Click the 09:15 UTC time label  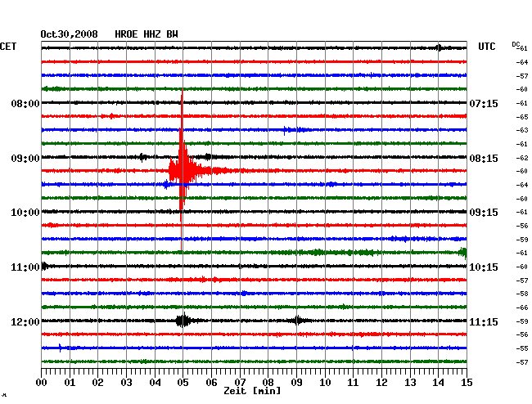[484, 213]
